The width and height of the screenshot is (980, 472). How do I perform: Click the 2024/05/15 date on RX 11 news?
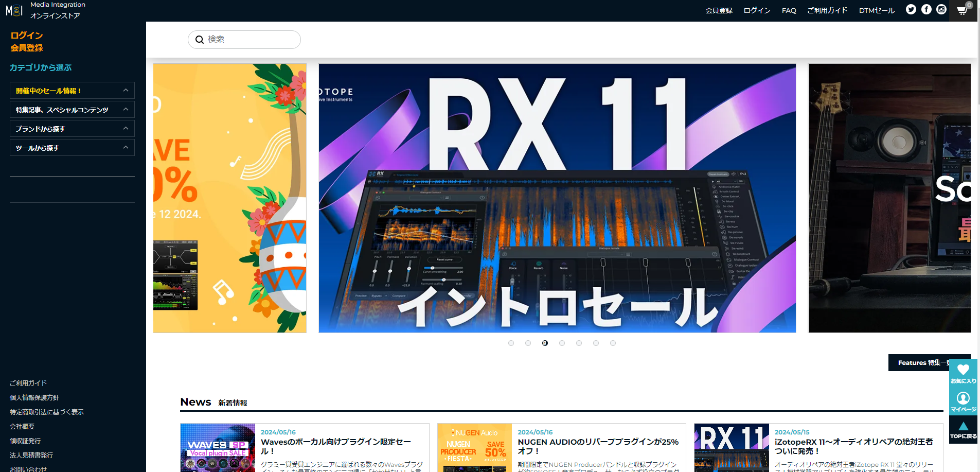pyautogui.click(x=792, y=432)
